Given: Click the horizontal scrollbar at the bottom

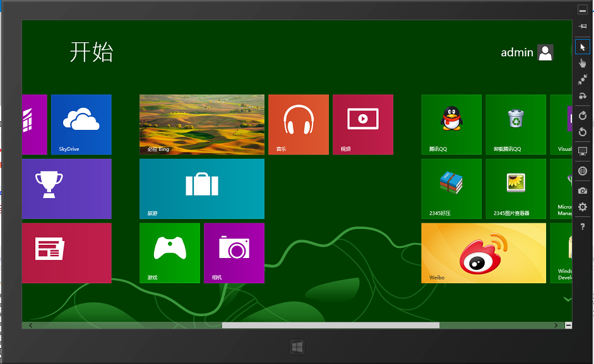Looking at the screenshot, I should pyautogui.click(x=331, y=326).
